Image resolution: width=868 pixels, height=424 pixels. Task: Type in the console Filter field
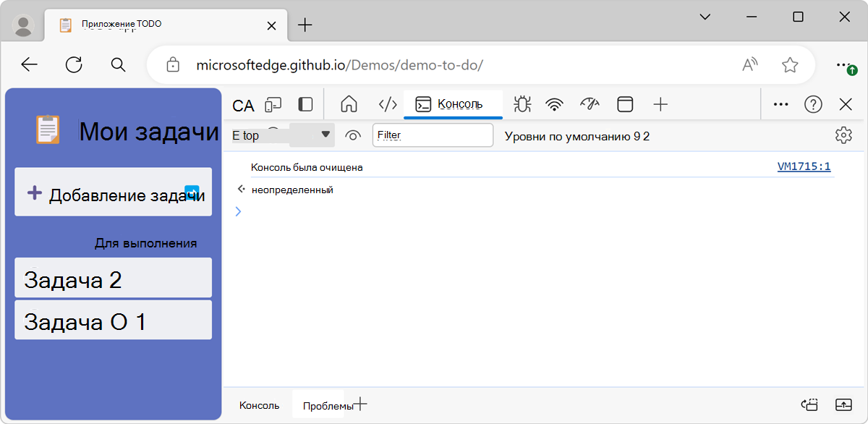pos(432,135)
